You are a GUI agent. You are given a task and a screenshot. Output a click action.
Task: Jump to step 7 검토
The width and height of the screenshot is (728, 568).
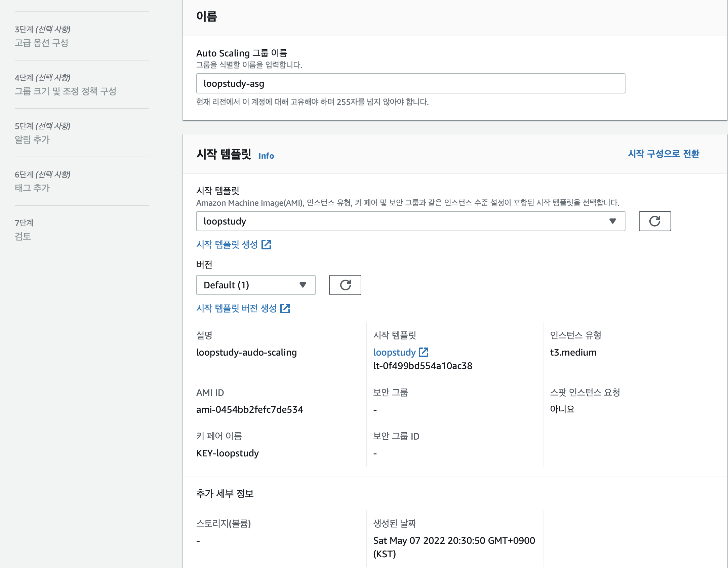click(x=23, y=236)
